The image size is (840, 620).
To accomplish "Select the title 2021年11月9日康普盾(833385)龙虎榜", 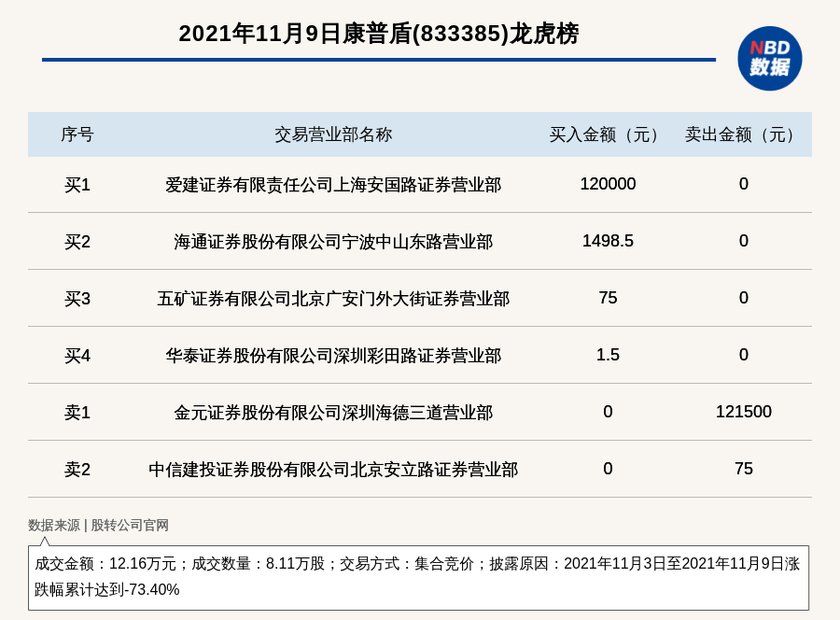I will point(379,34).
